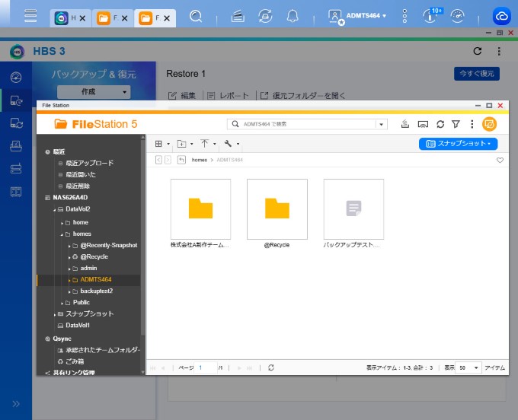Screen dimensions: 518x420
Task: Select DataVol1 in the sidebar tree
Action: (78, 326)
